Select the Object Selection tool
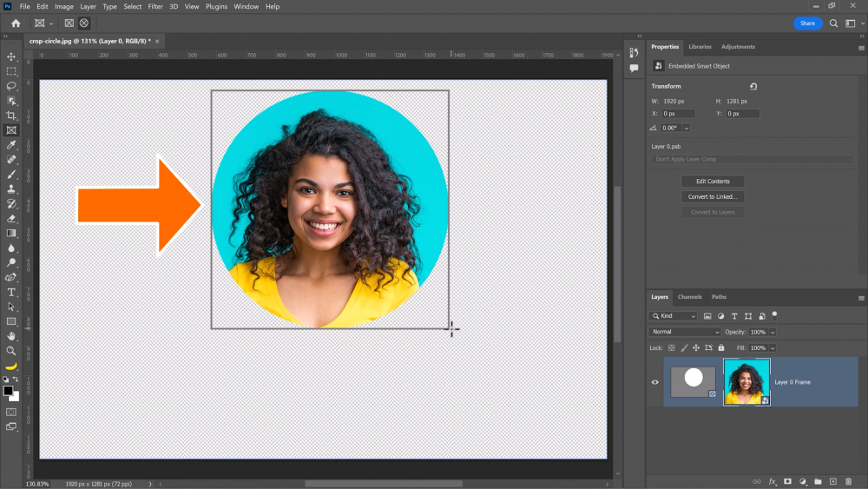This screenshot has height=489, width=868. click(x=11, y=101)
